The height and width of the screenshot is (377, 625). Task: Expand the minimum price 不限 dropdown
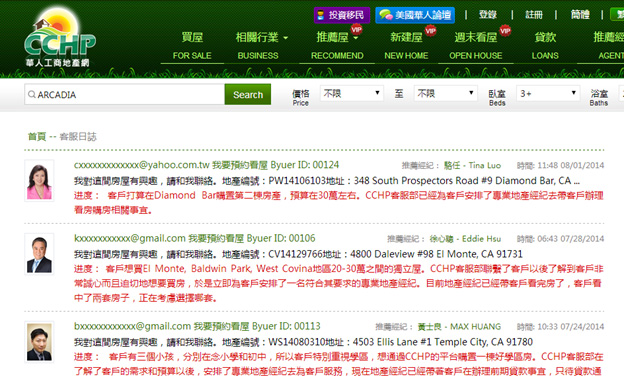point(352,93)
